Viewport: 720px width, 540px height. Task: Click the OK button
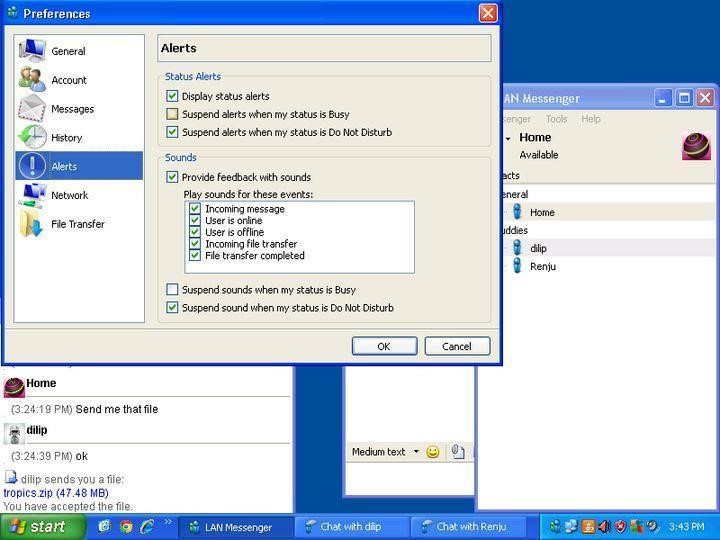coord(384,346)
